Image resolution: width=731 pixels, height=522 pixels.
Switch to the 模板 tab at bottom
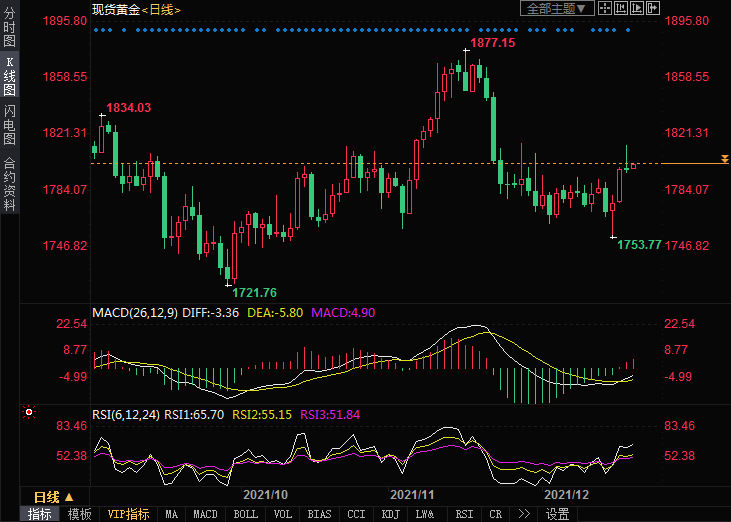[x=79, y=514]
